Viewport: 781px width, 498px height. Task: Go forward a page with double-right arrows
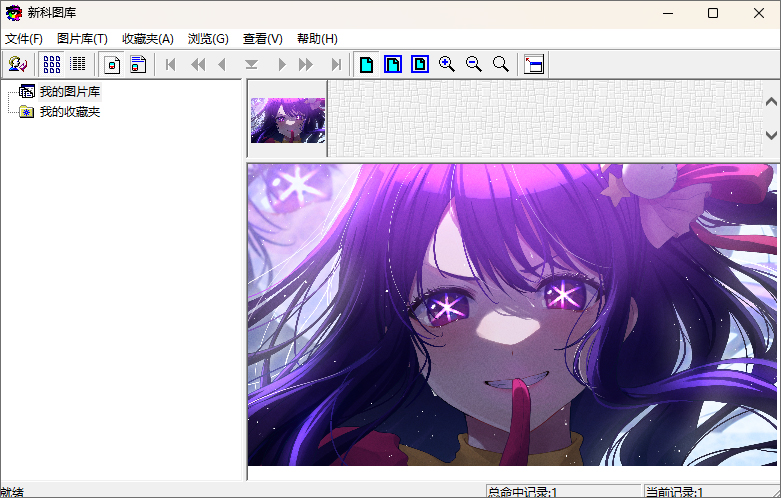coord(305,64)
